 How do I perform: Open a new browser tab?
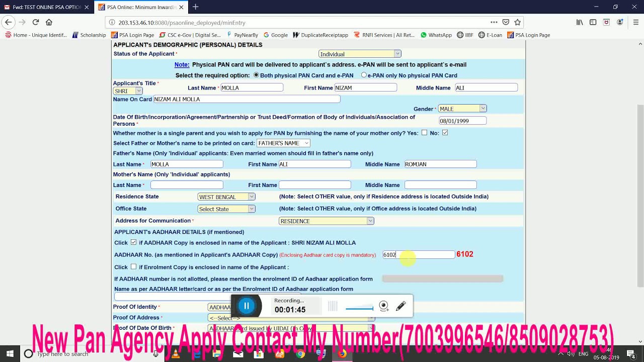[x=195, y=7]
